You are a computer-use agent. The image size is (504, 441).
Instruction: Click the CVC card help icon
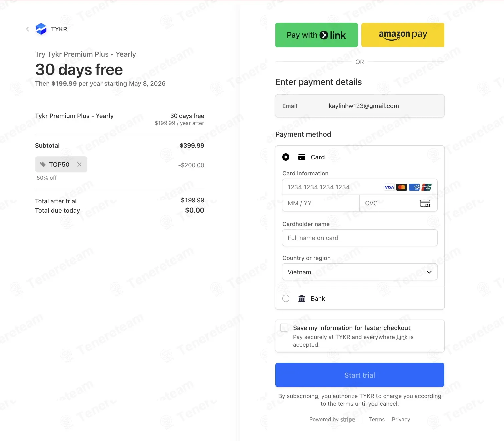[x=425, y=203]
